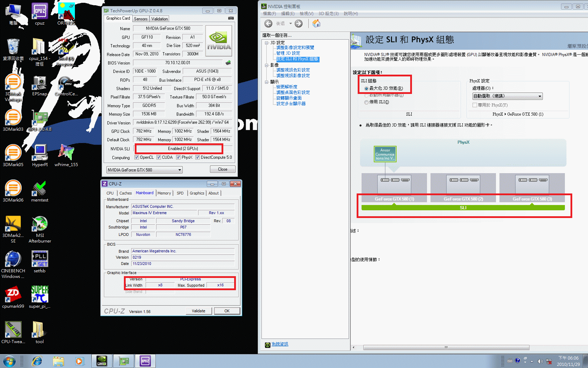588x368 pixels.
Task: Open the manage 3D settings (管理 3D 設定) link
Action: [x=288, y=53]
